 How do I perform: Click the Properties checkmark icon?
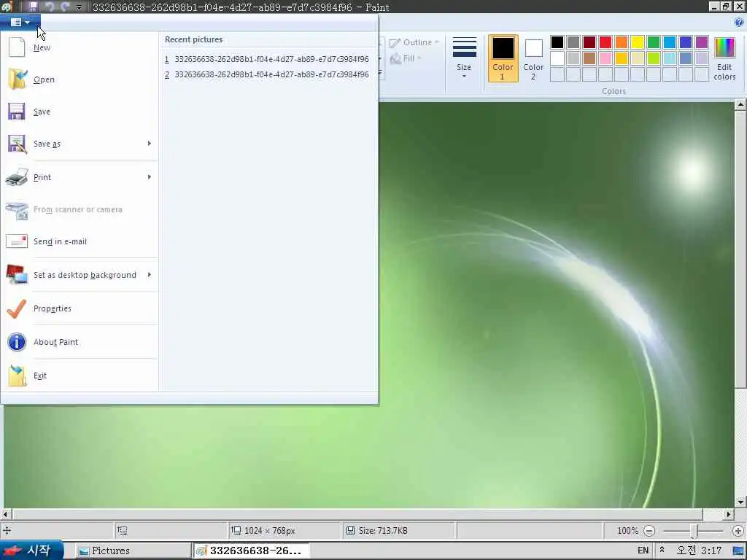[17, 308]
